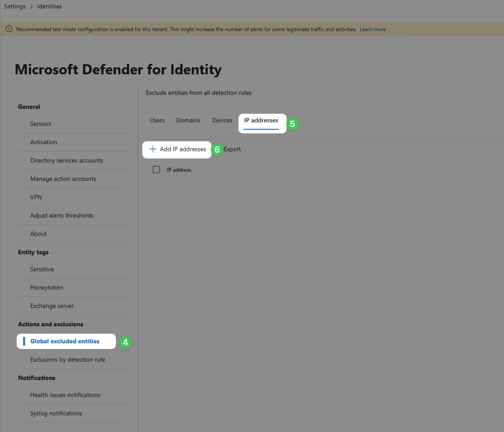
Task: Open the About page
Action: pos(38,234)
